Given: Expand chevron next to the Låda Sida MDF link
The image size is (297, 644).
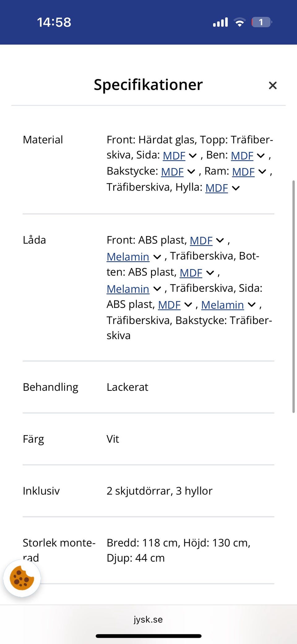Looking at the screenshot, I should [188, 305].
